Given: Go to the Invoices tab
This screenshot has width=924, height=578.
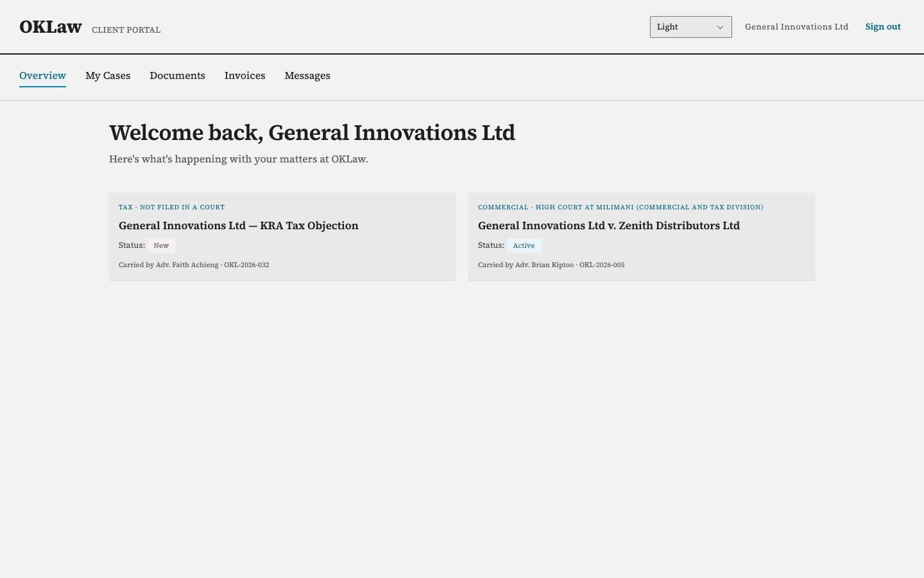Looking at the screenshot, I should tap(244, 76).
